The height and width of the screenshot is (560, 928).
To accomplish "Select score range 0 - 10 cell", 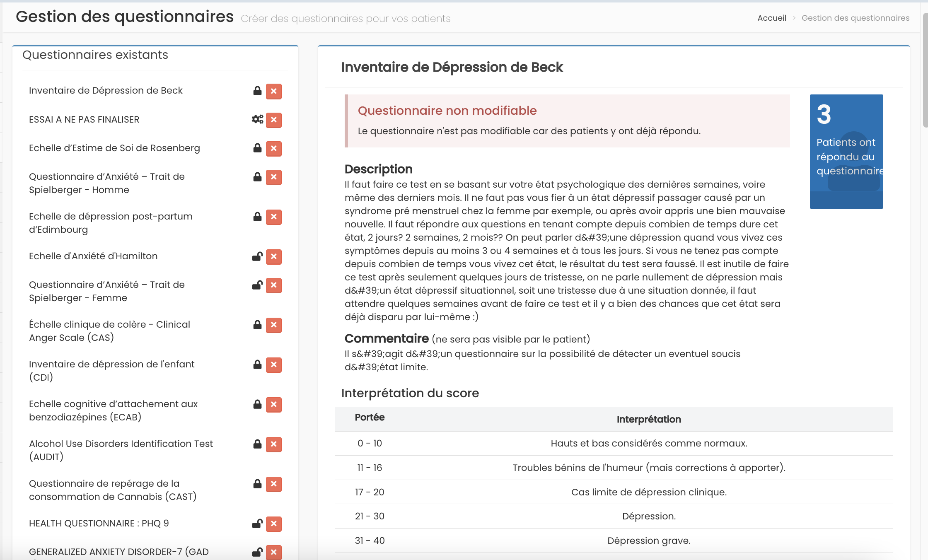I will click(370, 443).
